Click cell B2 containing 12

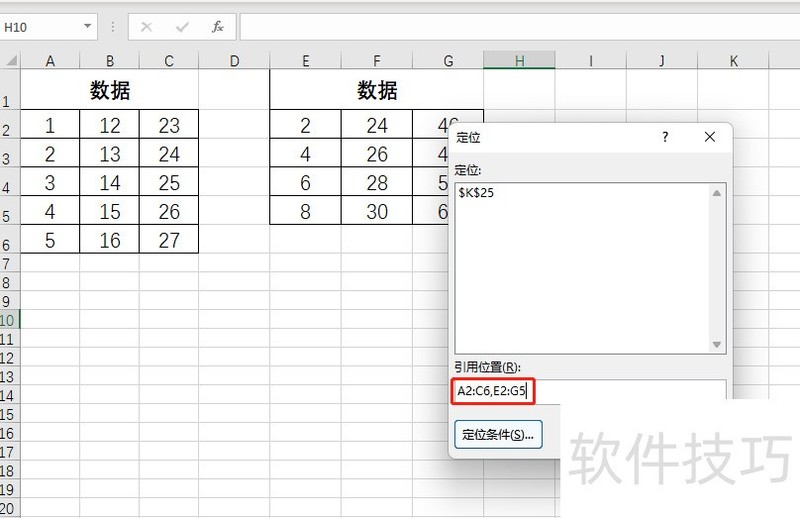tap(110, 125)
